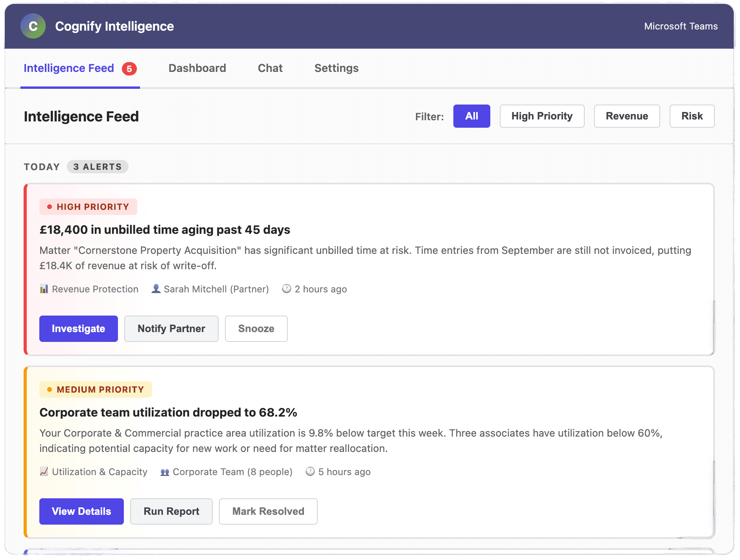This screenshot has width=740, height=560.
Task: Apply the Revenue filter
Action: tap(627, 116)
